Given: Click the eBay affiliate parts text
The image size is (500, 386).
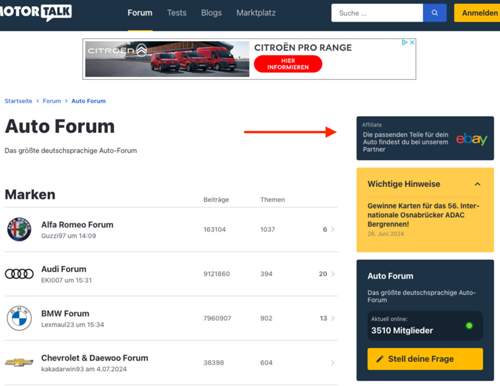Looking at the screenshot, I should 405,142.
